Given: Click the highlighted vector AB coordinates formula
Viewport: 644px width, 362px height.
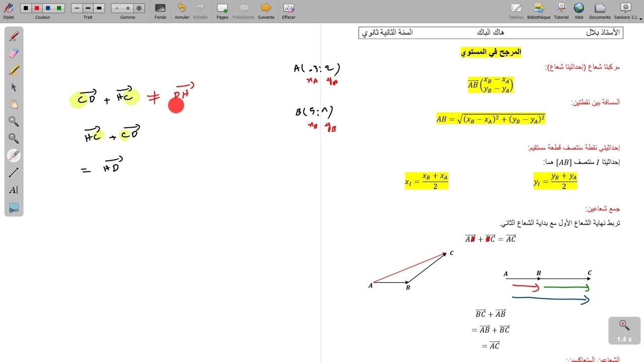Looking at the screenshot, I should (x=491, y=84).
